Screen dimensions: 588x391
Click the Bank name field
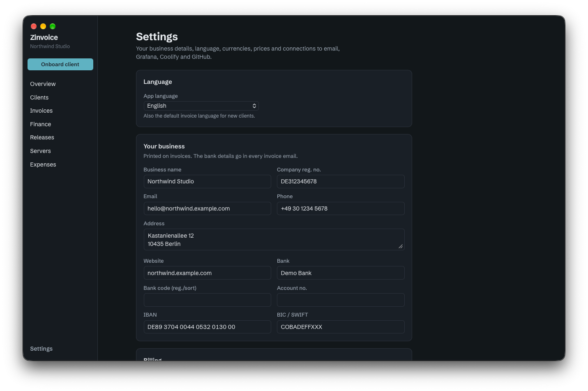point(341,273)
